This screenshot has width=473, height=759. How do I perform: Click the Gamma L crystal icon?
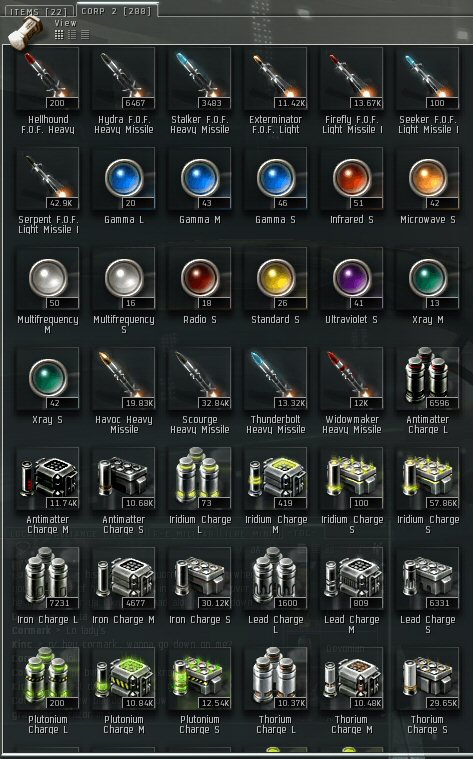pos(124,179)
